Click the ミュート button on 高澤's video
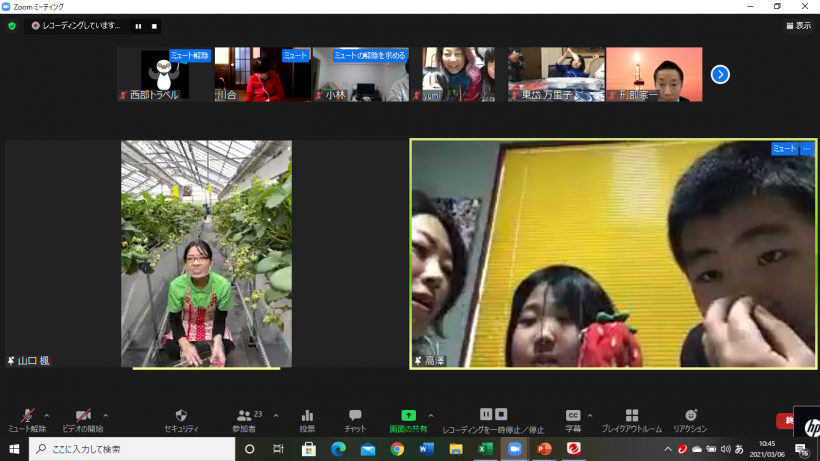Viewport: 820px width, 461px height. click(x=784, y=149)
